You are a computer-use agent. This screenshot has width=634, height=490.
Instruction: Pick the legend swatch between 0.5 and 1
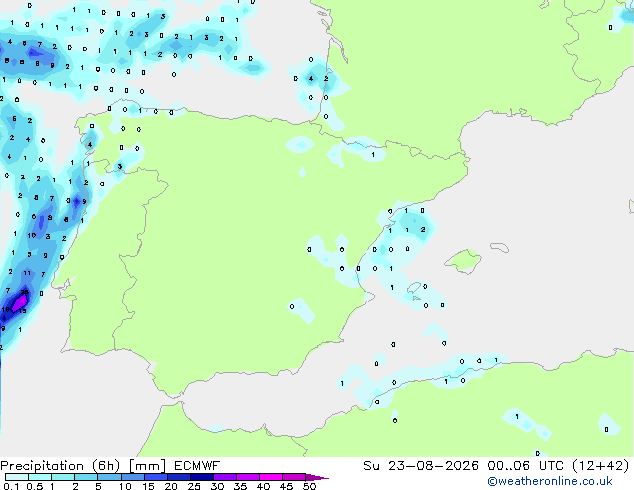[x=40, y=477]
